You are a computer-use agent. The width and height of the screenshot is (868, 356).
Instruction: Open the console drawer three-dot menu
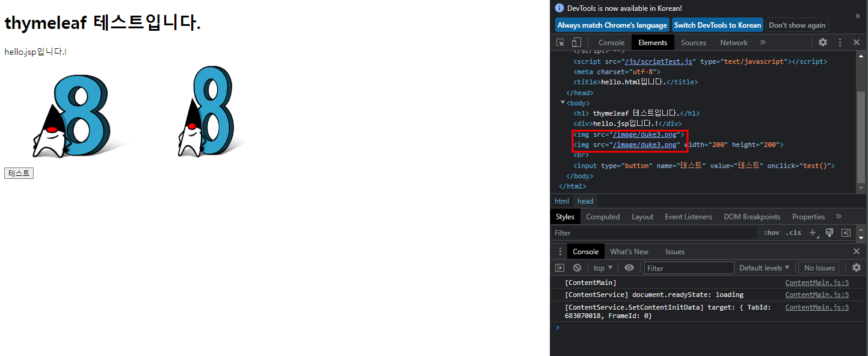point(560,251)
